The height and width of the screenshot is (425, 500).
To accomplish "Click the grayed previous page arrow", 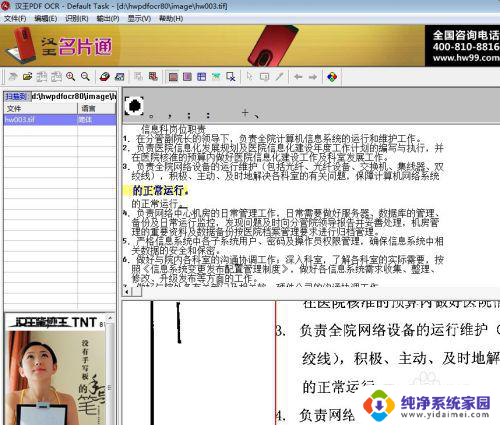I will (x=298, y=77).
